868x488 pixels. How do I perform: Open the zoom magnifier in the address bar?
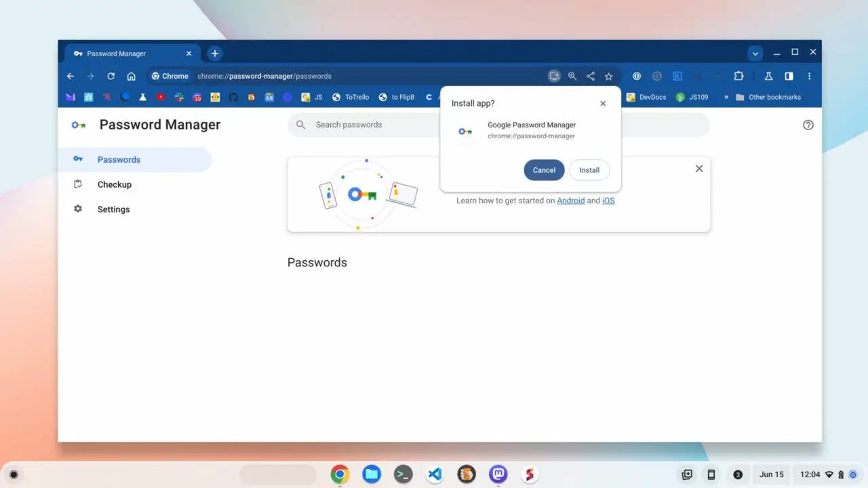click(572, 76)
